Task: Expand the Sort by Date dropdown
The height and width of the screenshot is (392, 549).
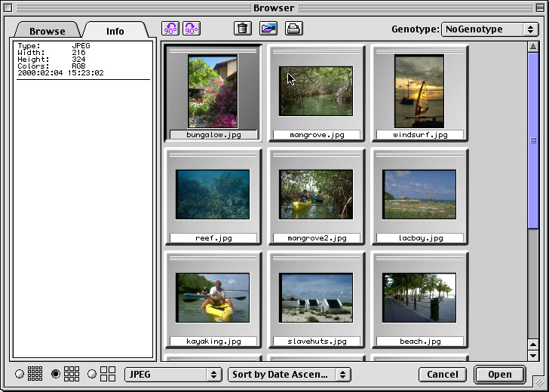Action: pos(290,374)
